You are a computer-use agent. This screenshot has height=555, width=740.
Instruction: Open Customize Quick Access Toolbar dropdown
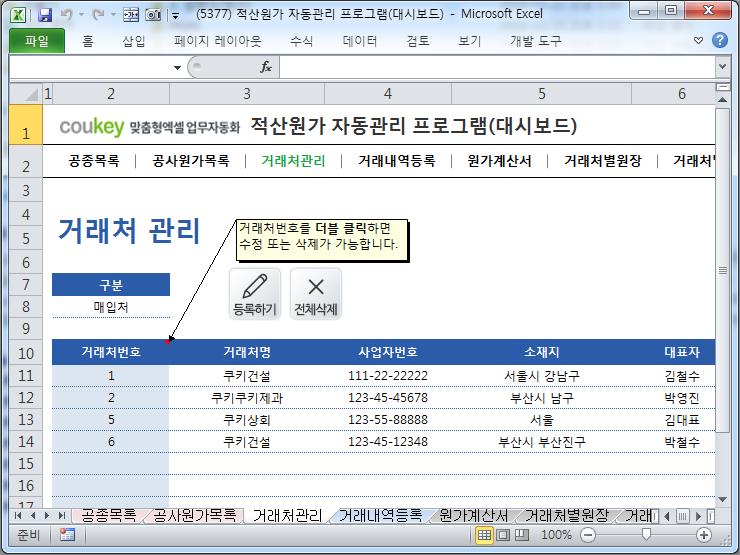point(176,16)
